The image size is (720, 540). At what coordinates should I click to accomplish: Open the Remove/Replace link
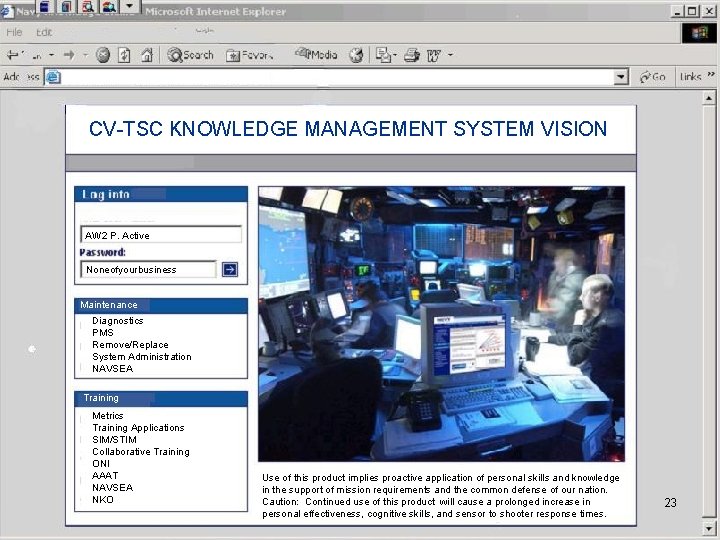point(130,344)
